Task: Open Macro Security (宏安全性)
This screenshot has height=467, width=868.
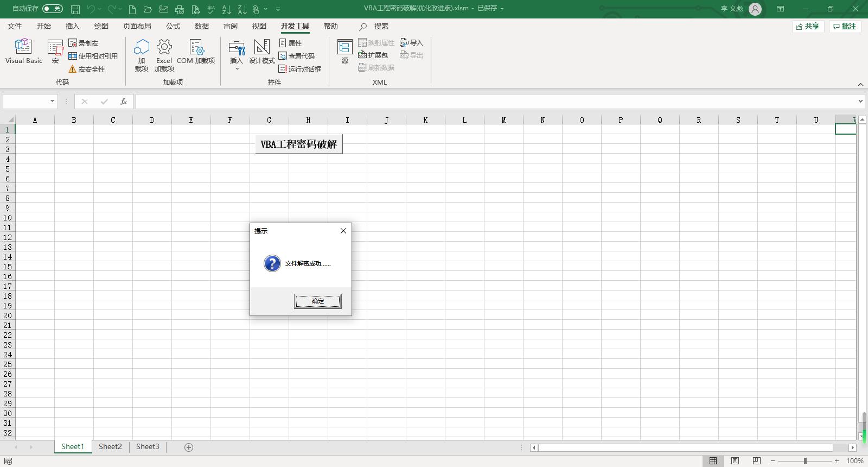Action: 87,69
